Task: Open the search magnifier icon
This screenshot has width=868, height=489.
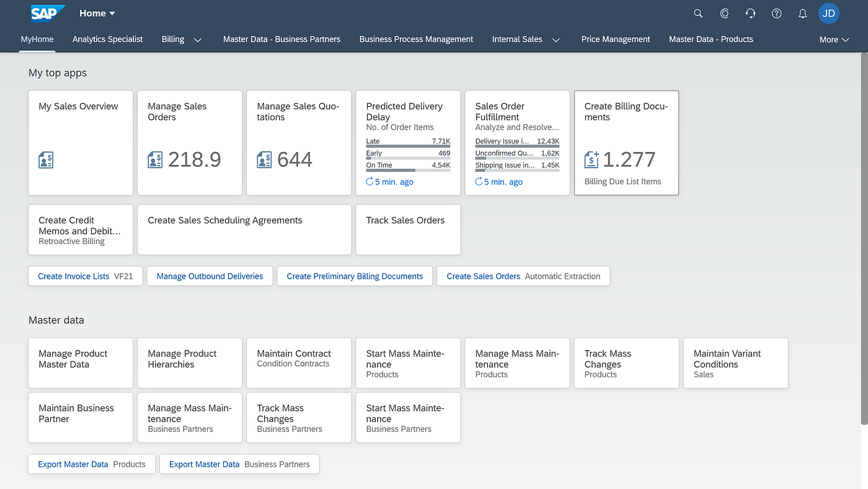Action: click(x=698, y=13)
